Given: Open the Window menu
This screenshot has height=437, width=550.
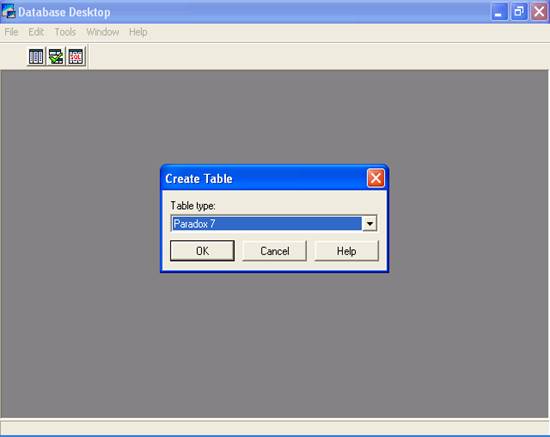Looking at the screenshot, I should click(102, 32).
